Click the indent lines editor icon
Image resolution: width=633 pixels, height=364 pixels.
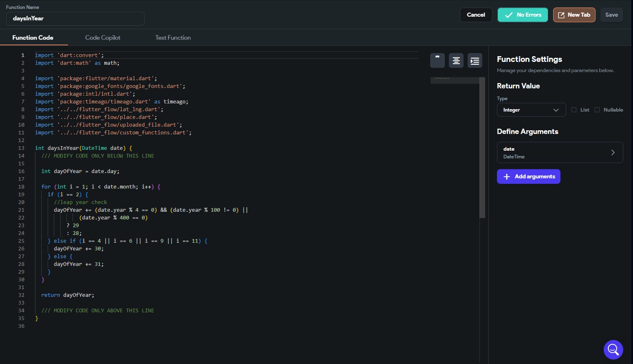[x=475, y=61]
